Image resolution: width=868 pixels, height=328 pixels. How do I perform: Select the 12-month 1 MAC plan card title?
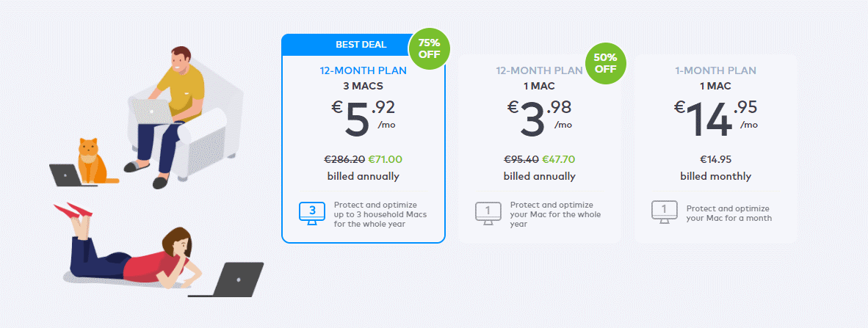pyautogui.click(x=539, y=78)
